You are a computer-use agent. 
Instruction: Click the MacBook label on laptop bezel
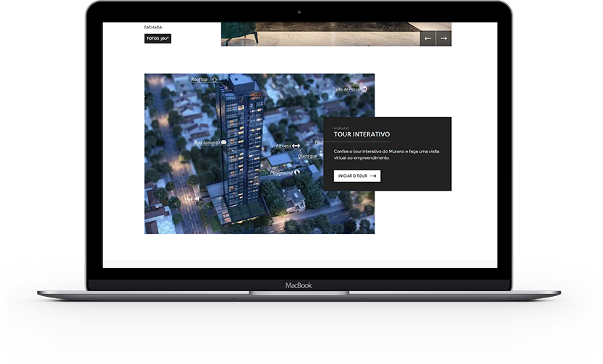pyautogui.click(x=299, y=285)
